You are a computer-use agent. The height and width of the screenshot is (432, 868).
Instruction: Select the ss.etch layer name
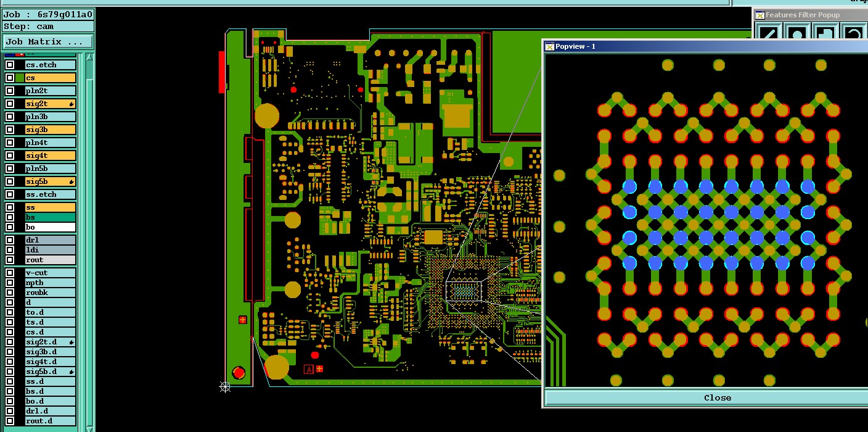coord(51,194)
